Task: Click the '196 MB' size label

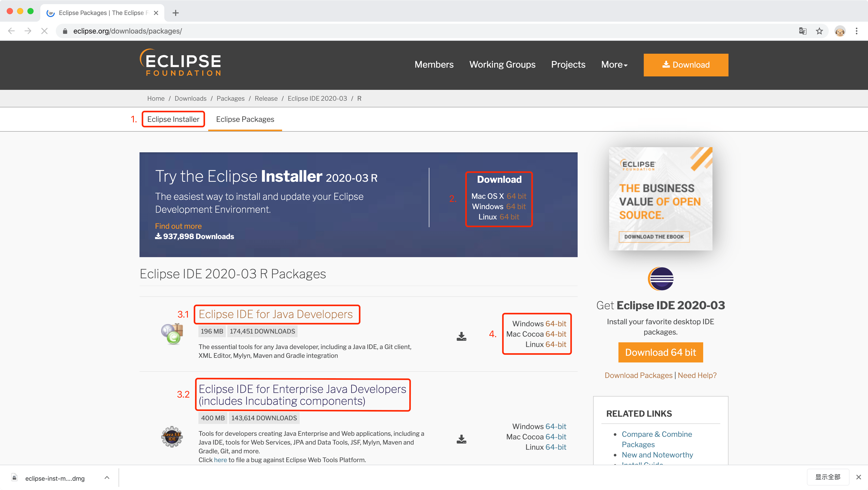Action: pyautogui.click(x=212, y=331)
